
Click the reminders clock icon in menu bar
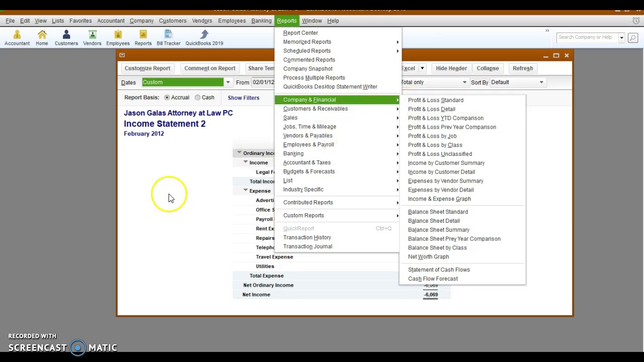(x=636, y=21)
